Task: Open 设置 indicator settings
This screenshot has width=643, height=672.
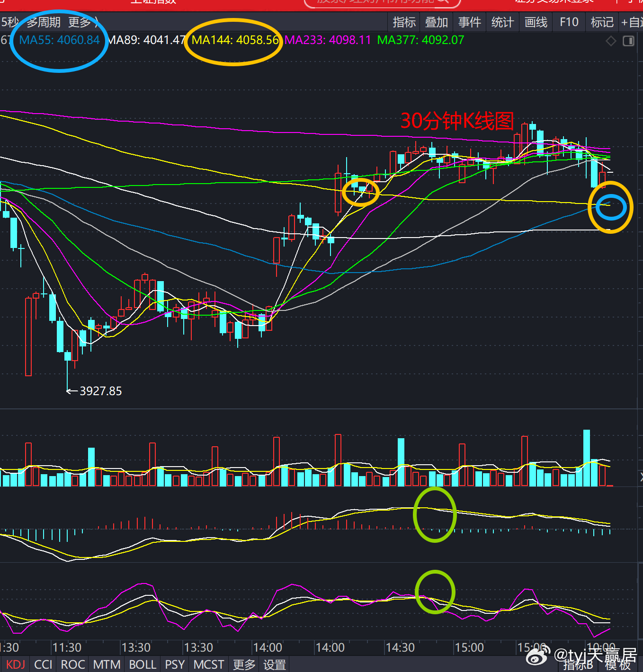Action: pos(274,664)
